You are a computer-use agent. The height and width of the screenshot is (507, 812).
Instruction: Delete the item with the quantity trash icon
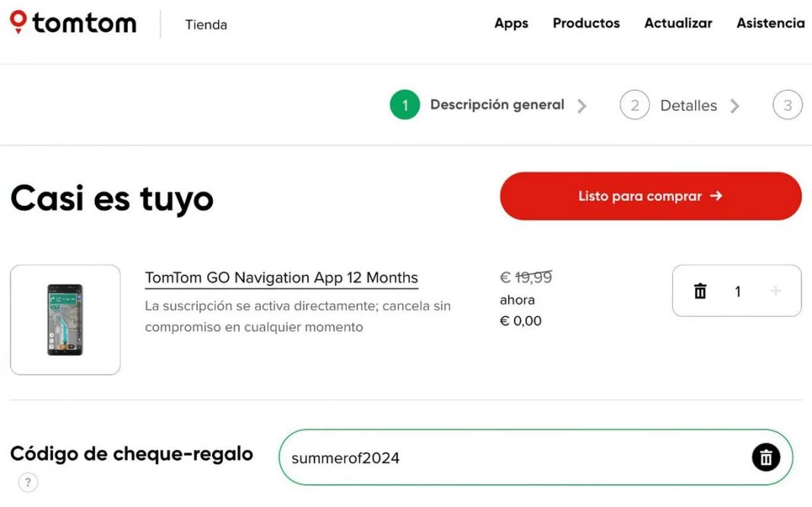(700, 291)
